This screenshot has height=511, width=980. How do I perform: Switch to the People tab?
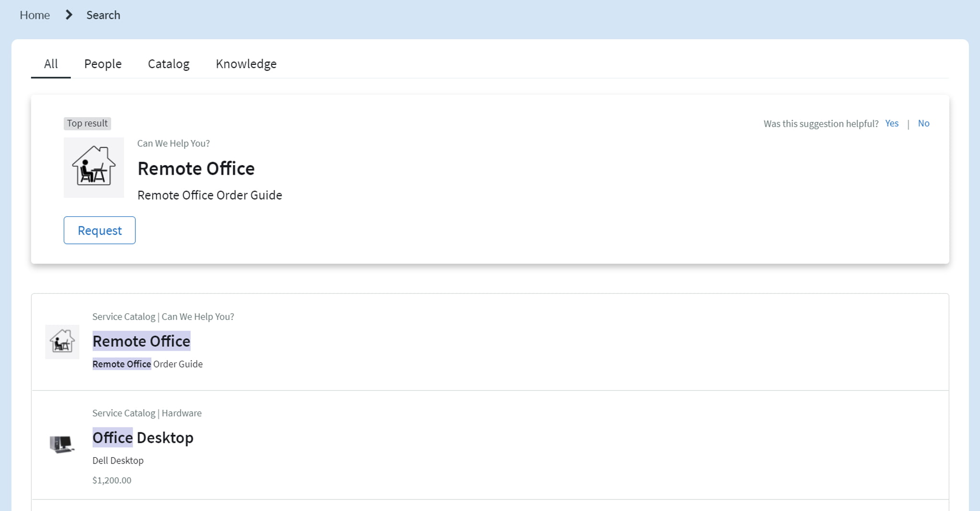tap(103, 64)
